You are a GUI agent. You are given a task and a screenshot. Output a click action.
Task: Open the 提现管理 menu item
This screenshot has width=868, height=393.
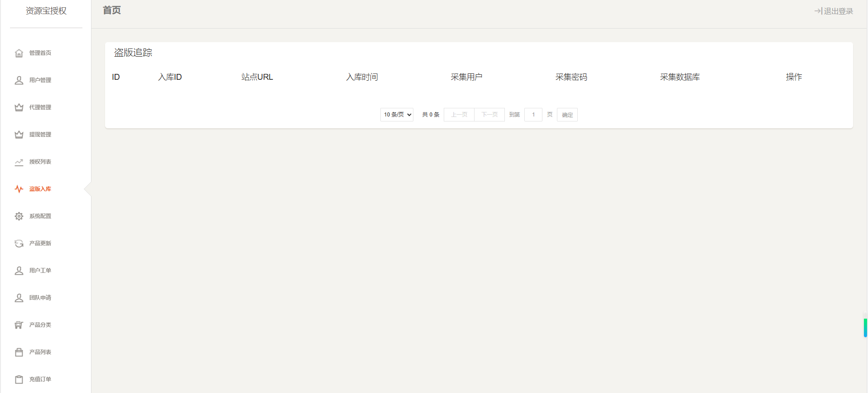click(x=40, y=135)
